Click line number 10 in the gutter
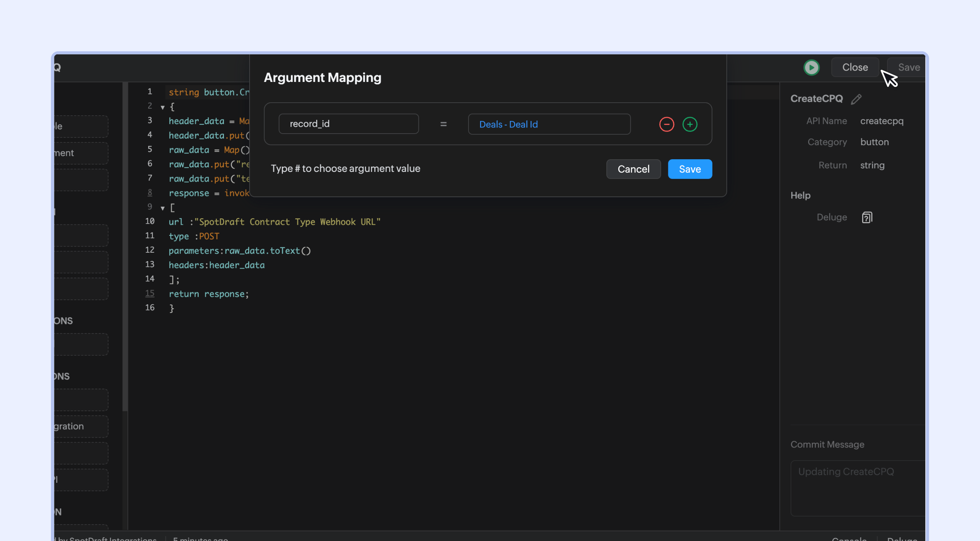 click(150, 221)
